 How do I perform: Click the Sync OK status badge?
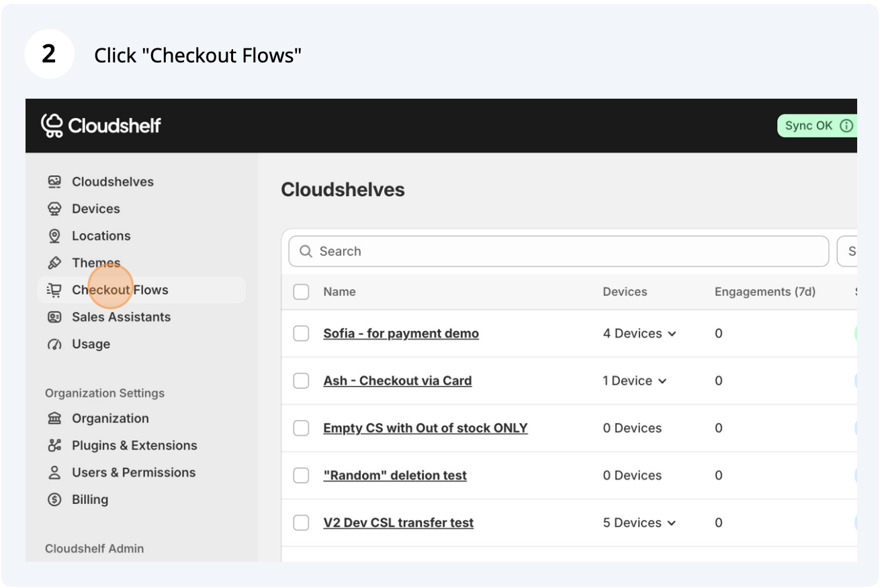(x=817, y=126)
